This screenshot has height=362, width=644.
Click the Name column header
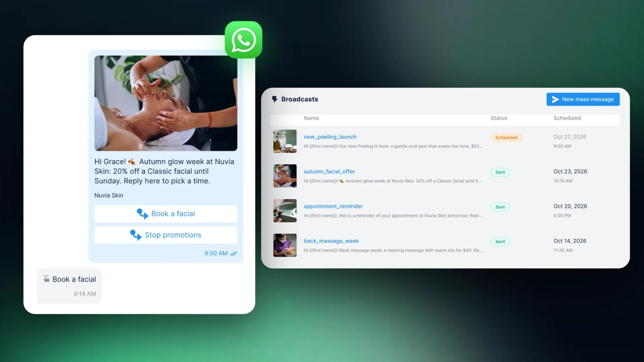coord(311,118)
